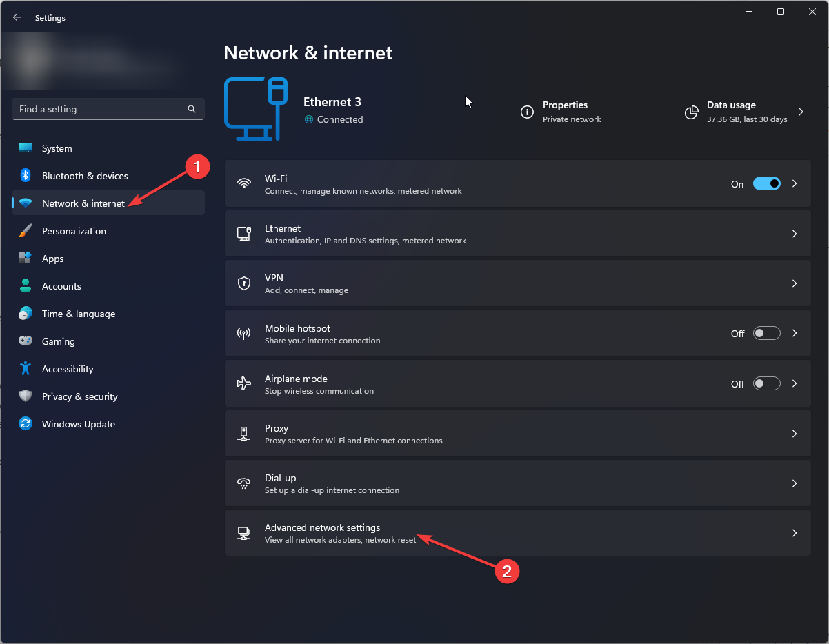The height and width of the screenshot is (644, 829).
Task: Open Privacy & security sidebar item
Action: coord(79,396)
